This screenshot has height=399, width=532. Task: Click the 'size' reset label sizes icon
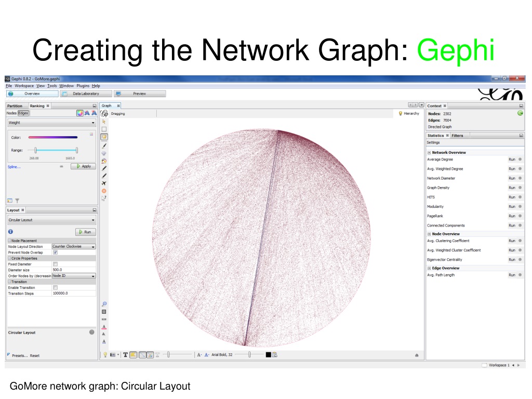point(104,320)
